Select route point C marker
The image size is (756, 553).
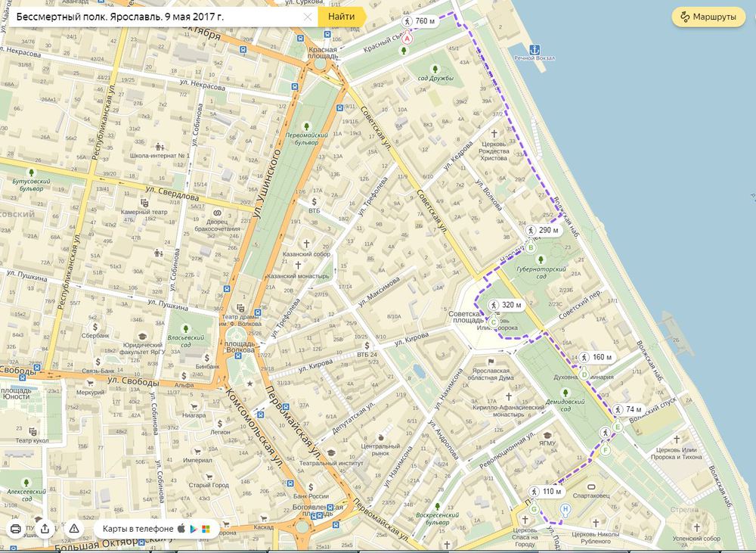click(x=494, y=322)
